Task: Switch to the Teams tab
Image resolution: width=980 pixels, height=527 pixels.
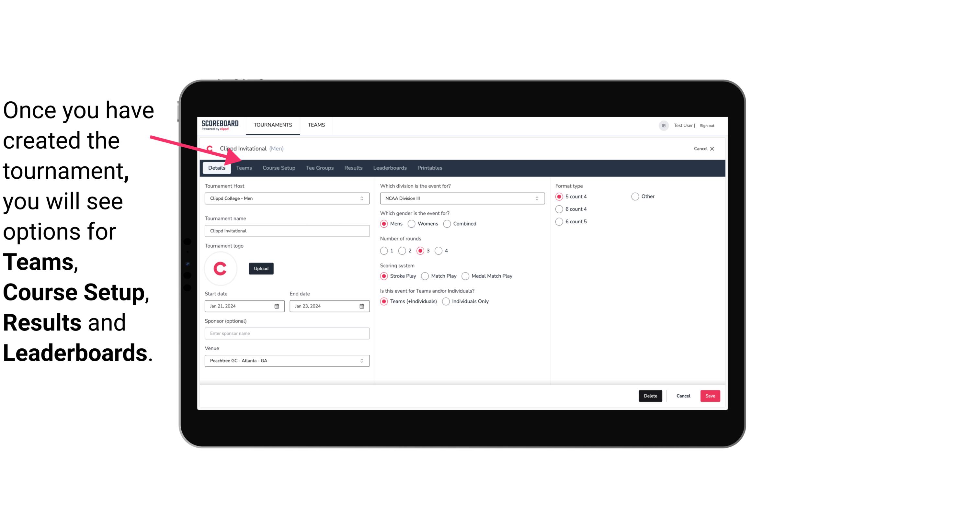Action: point(243,167)
